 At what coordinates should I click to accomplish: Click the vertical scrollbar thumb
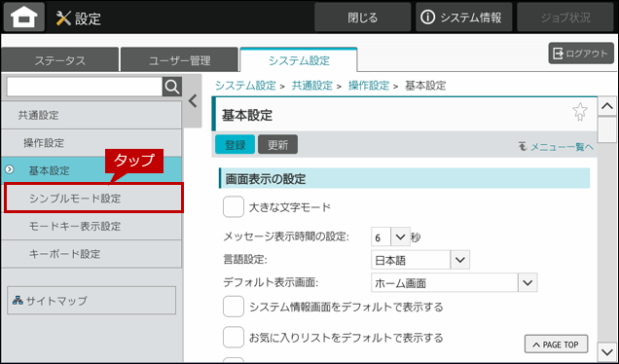[607, 129]
